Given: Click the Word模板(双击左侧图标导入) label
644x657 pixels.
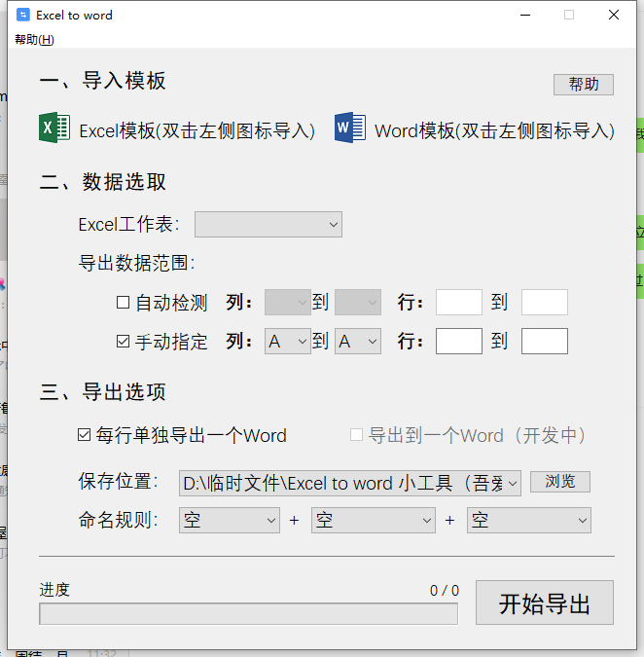Looking at the screenshot, I should tap(494, 130).
